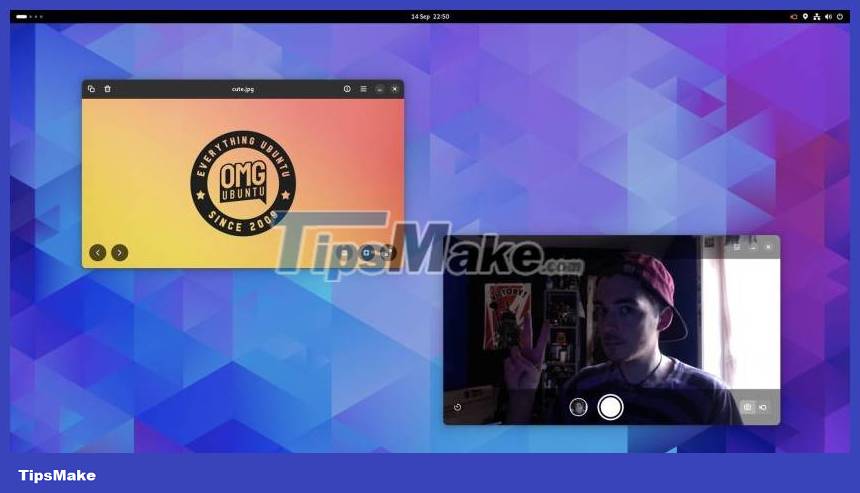The height and width of the screenshot is (493, 860).
Task: Open the power menu icon in top bar
Action: [840, 16]
